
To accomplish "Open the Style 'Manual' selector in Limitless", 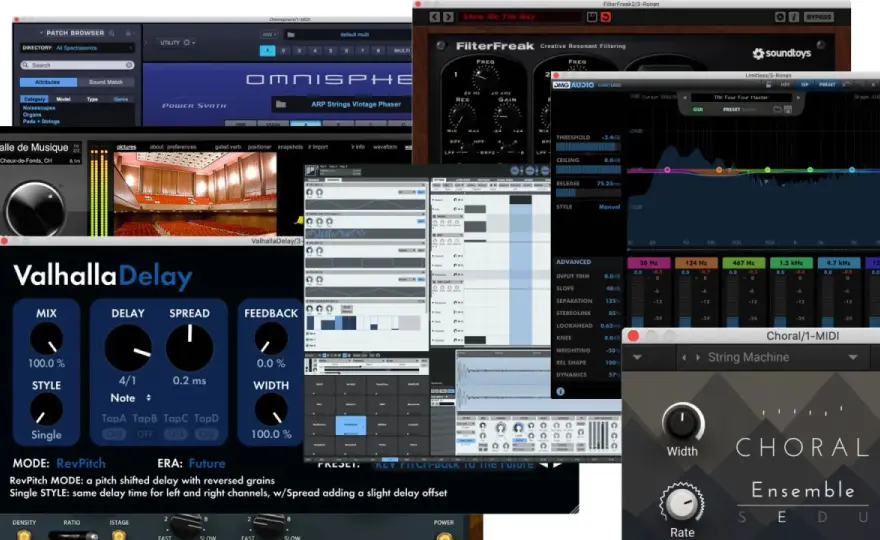I will pos(609,207).
